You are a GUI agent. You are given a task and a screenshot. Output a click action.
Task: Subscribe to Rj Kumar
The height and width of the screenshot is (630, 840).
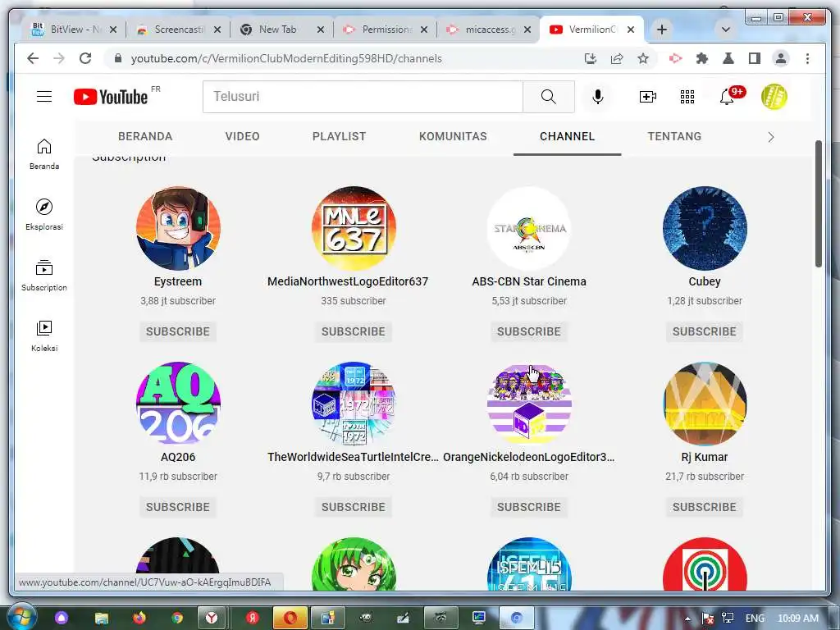(x=705, y=507)
